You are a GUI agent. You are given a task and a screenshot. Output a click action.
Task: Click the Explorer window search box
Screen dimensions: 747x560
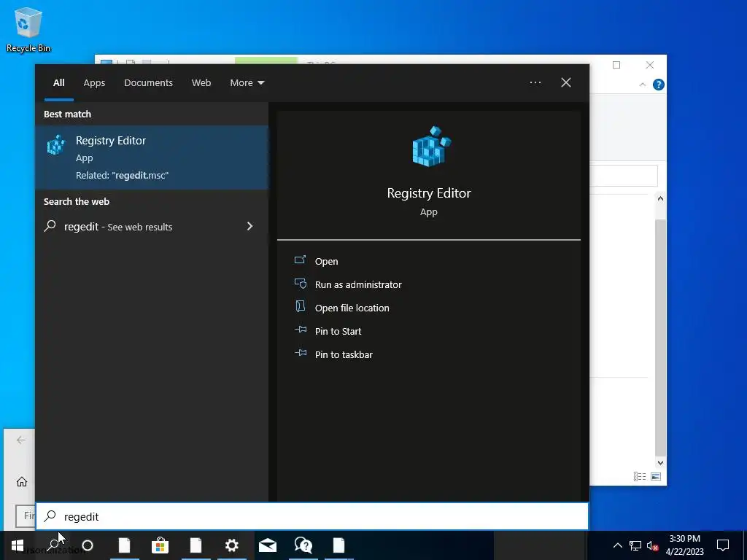[x=624, y=176]
